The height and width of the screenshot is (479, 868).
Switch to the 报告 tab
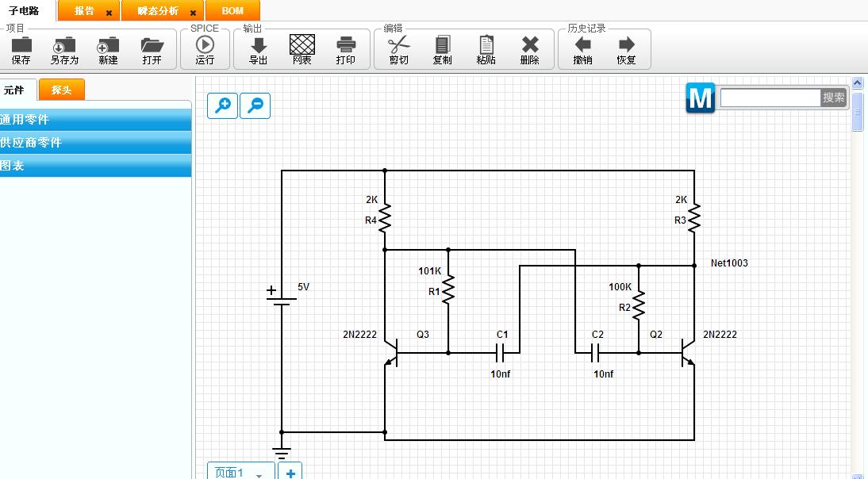[x=85, y=11]
